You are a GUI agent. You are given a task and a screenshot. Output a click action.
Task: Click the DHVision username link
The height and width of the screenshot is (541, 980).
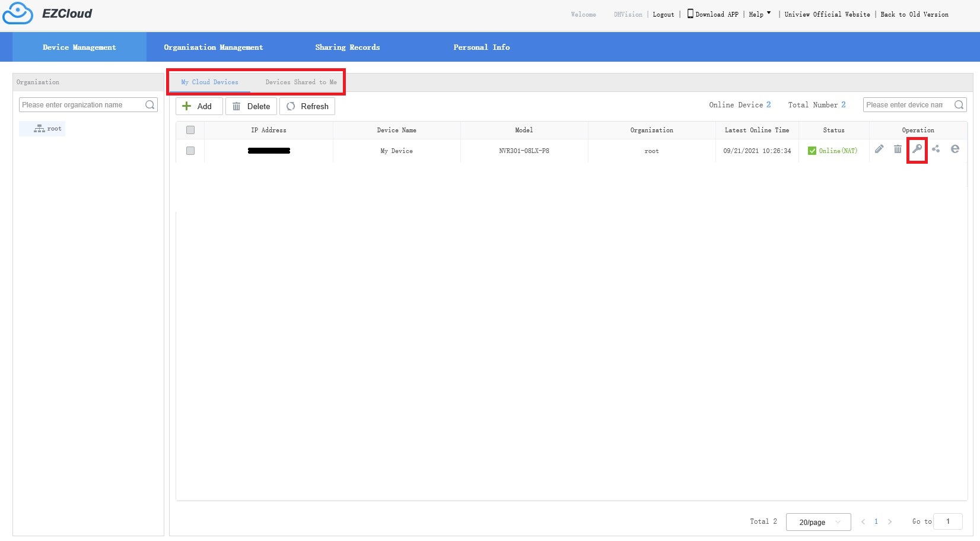click(628, 14)
